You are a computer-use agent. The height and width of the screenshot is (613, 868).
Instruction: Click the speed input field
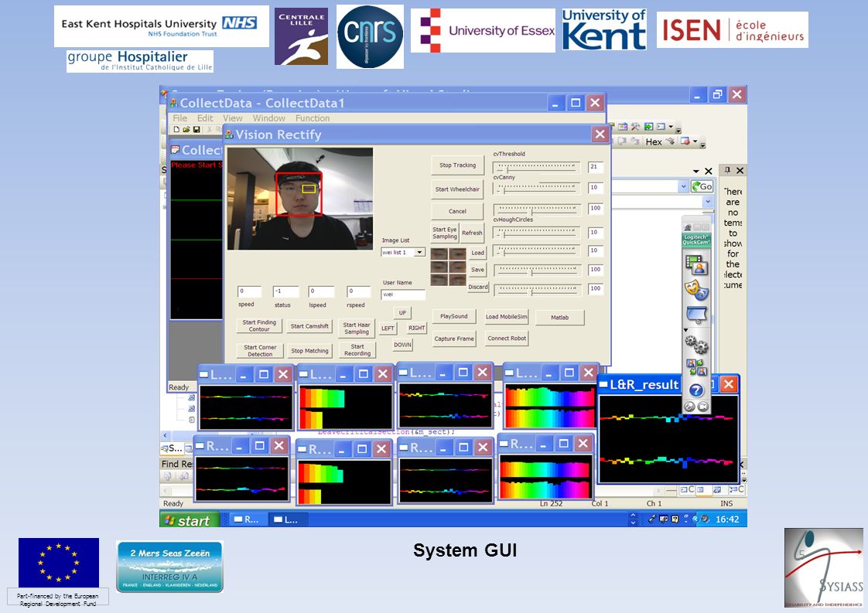coord(249,291)
